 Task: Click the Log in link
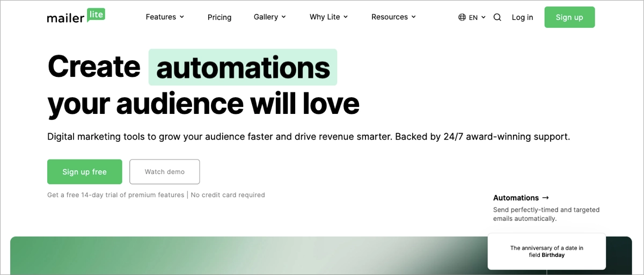click(522, 17)
